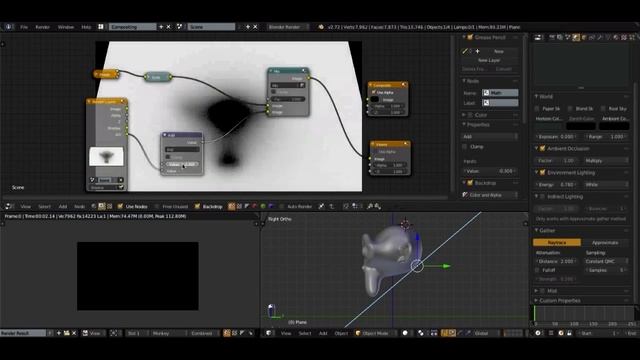Open the Blender info editor type icon
Image resolution: width=640 pixels, height=360 pixels.
[9, 27]
